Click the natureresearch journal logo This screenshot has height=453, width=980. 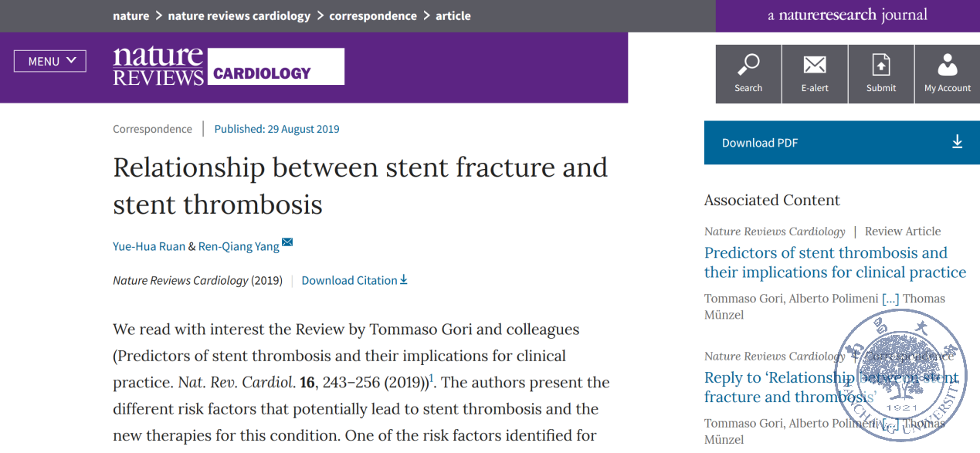coord(847,15)
